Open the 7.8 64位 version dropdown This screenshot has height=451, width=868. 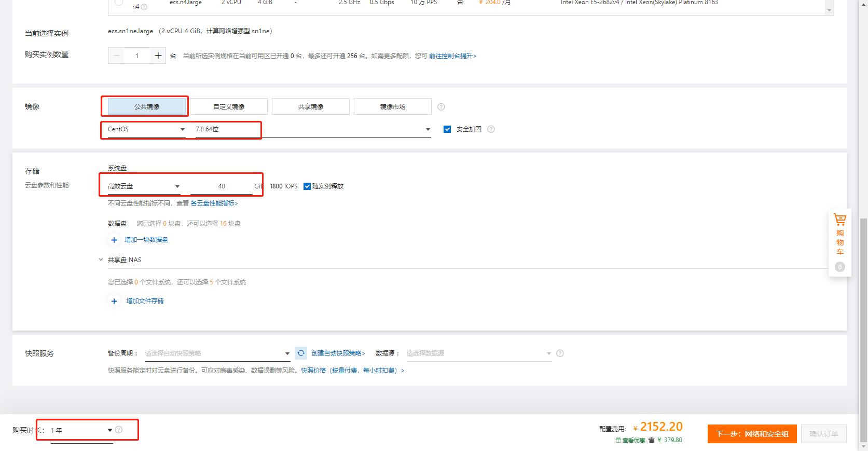[x=313, y=129]
